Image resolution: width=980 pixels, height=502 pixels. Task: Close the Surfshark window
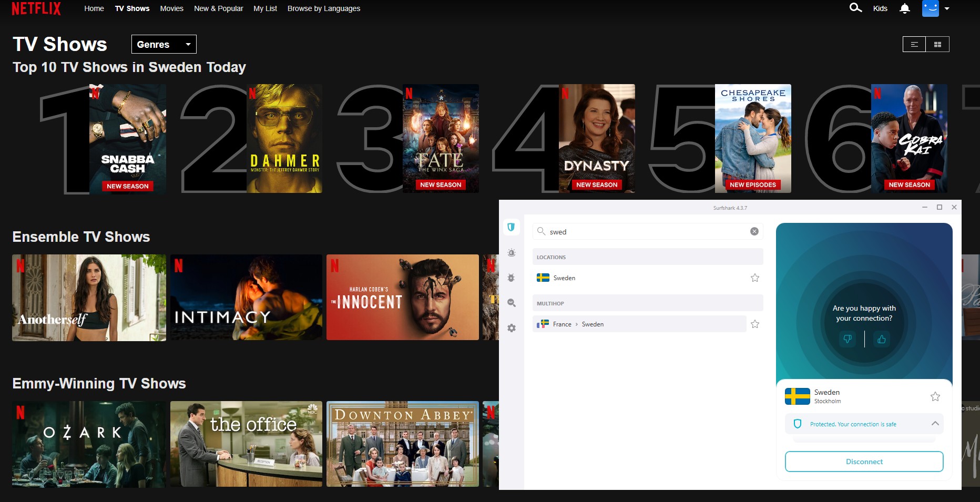954,207
